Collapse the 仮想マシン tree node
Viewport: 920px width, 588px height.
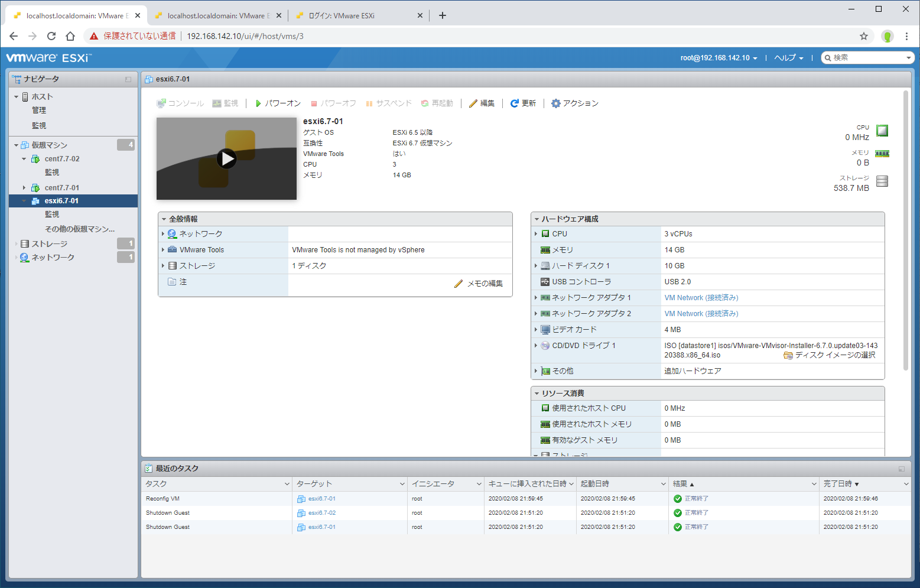pos(17,145)
